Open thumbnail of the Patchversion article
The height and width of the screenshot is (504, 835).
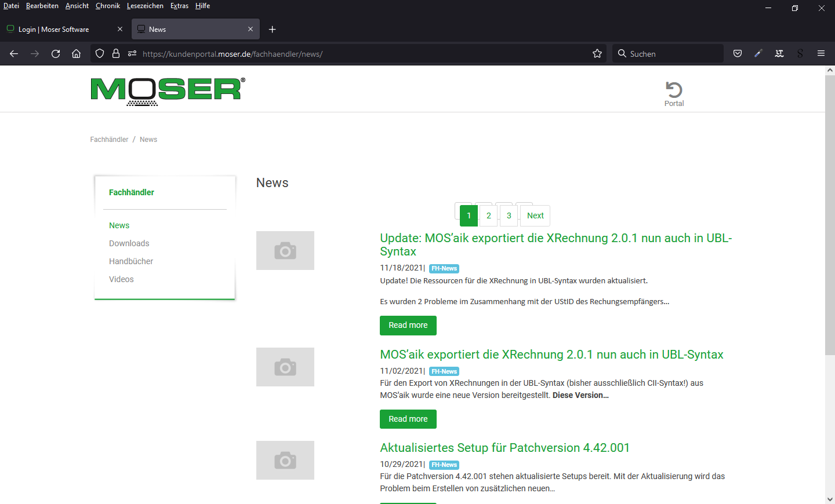click(x=285, y=460)
